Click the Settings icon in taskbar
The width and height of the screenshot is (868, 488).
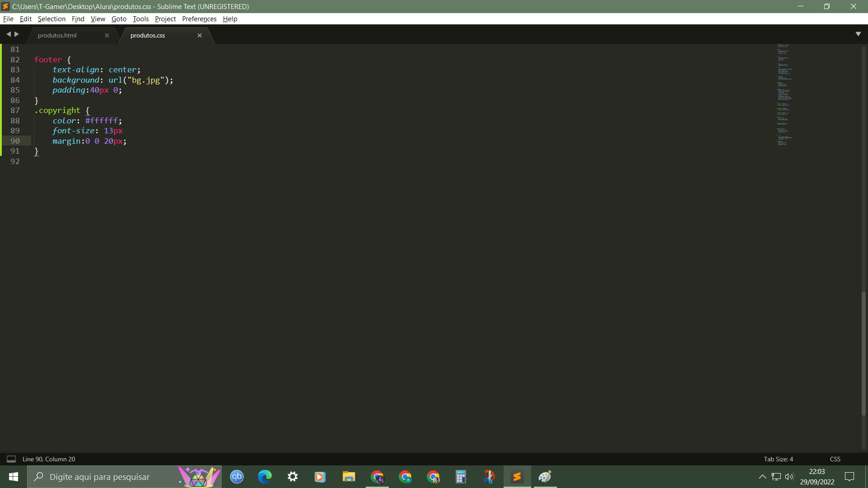coord(292,477)
